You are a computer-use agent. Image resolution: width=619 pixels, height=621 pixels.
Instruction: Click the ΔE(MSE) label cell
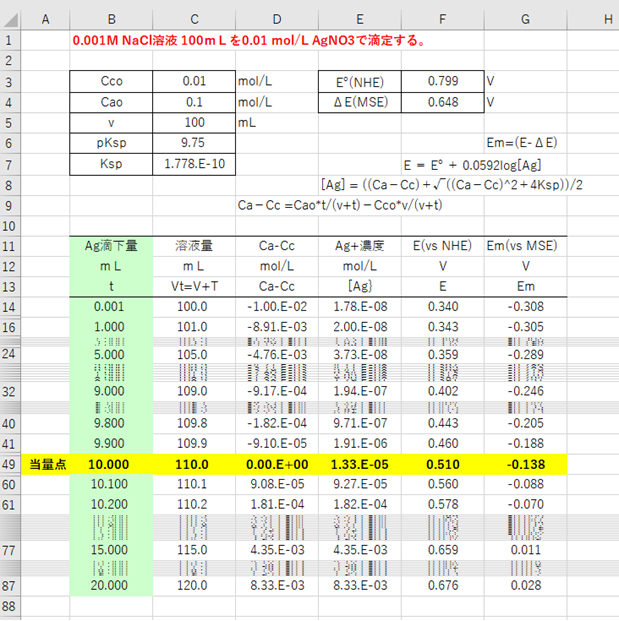point(360,102)
